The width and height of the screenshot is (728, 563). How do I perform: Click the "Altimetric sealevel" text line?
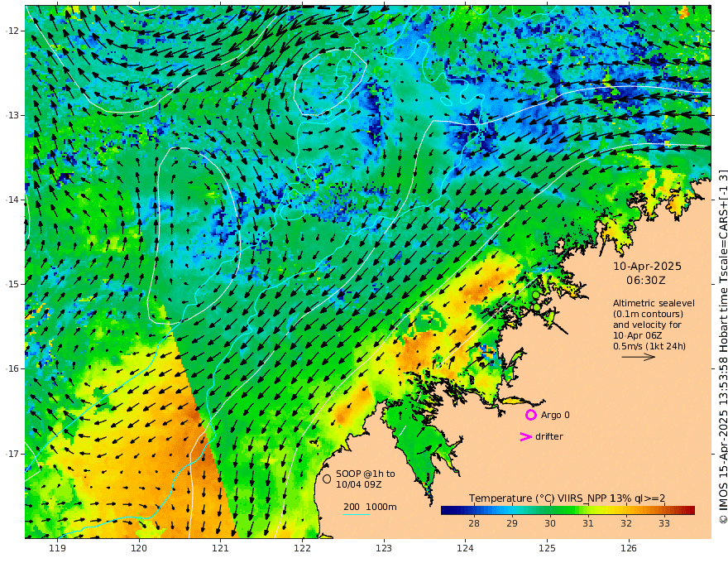click(654, 303)
